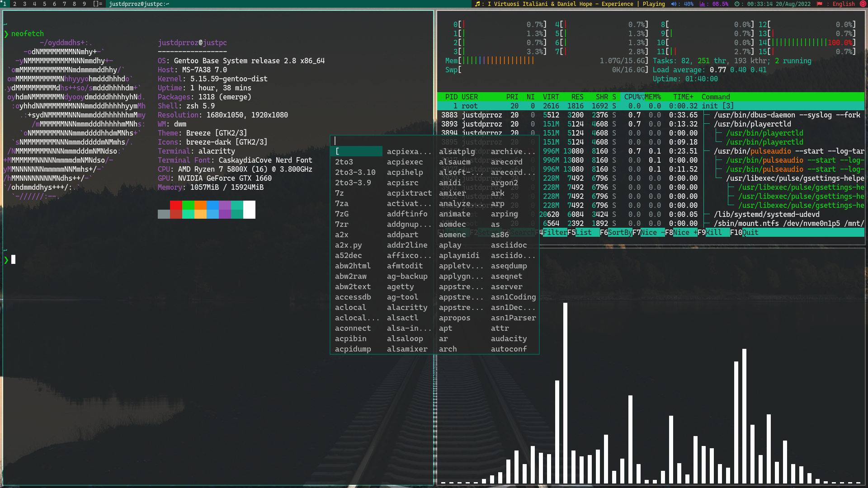Click the red circular icon at far right
868x488 pixels.
[862, 4]
